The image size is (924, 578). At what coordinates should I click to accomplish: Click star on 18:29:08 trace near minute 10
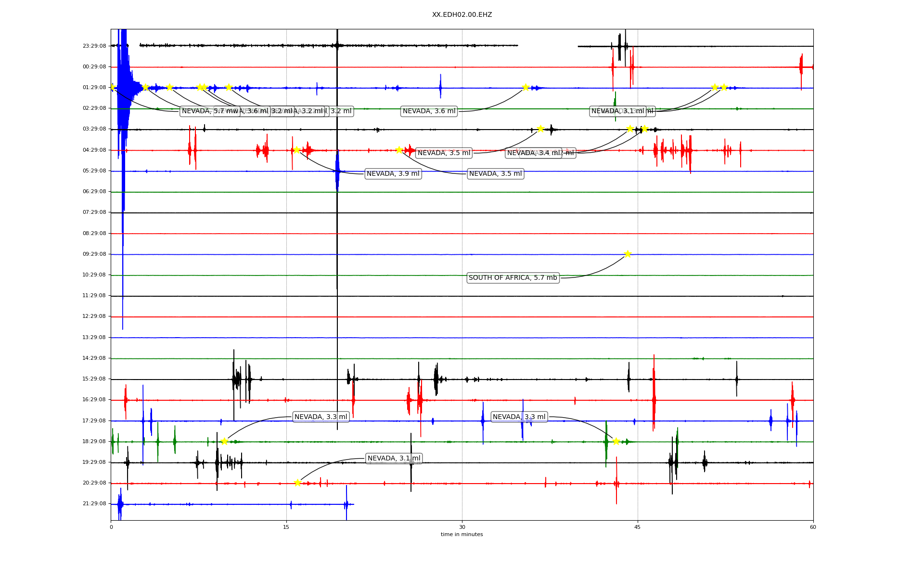point(224,441)
